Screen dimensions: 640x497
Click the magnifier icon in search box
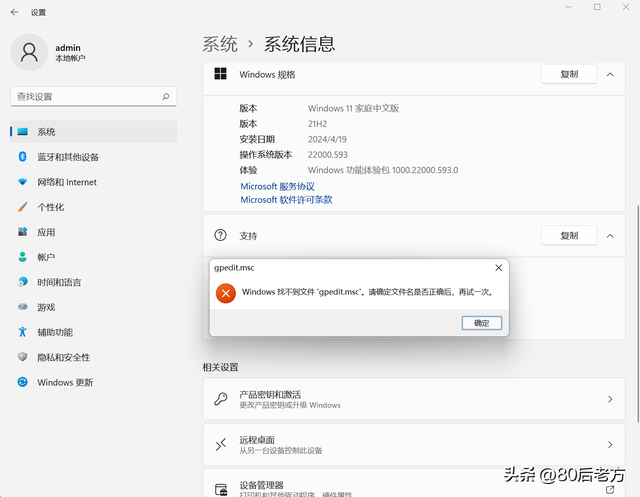(x=165, y=97)
